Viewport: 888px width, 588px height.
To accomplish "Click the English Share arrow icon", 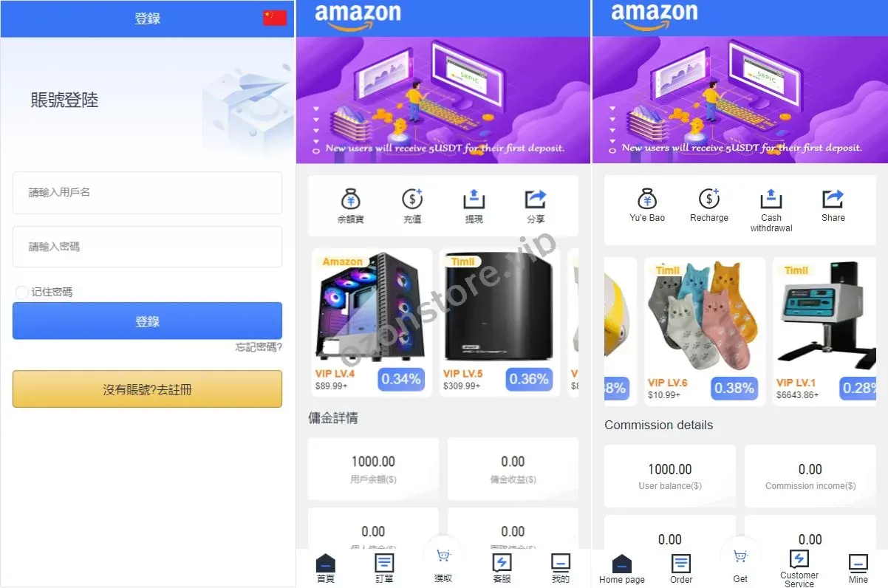I will click(833, 199).
